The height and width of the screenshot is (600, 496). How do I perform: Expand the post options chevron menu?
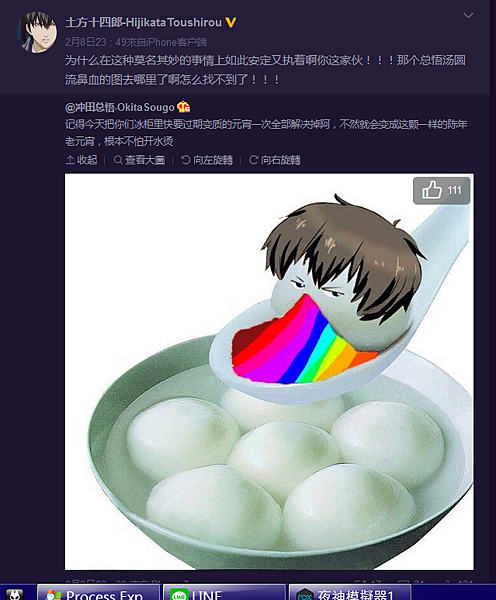point(468,15)
